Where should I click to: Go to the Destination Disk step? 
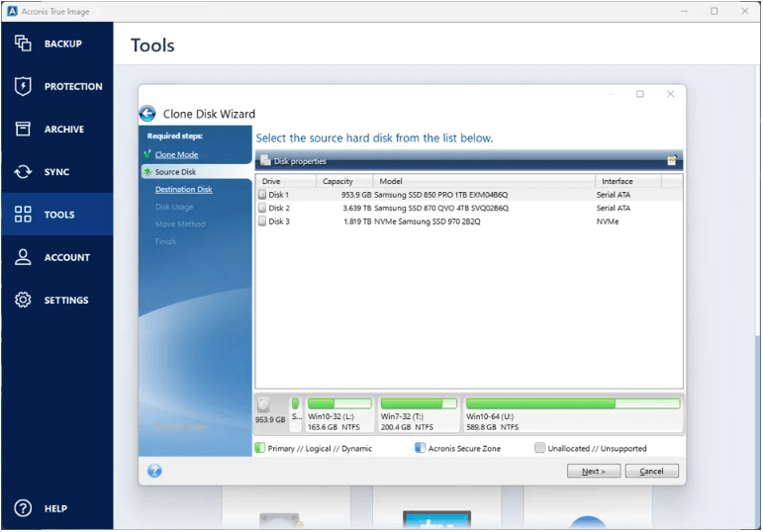(x=183, y=190)
